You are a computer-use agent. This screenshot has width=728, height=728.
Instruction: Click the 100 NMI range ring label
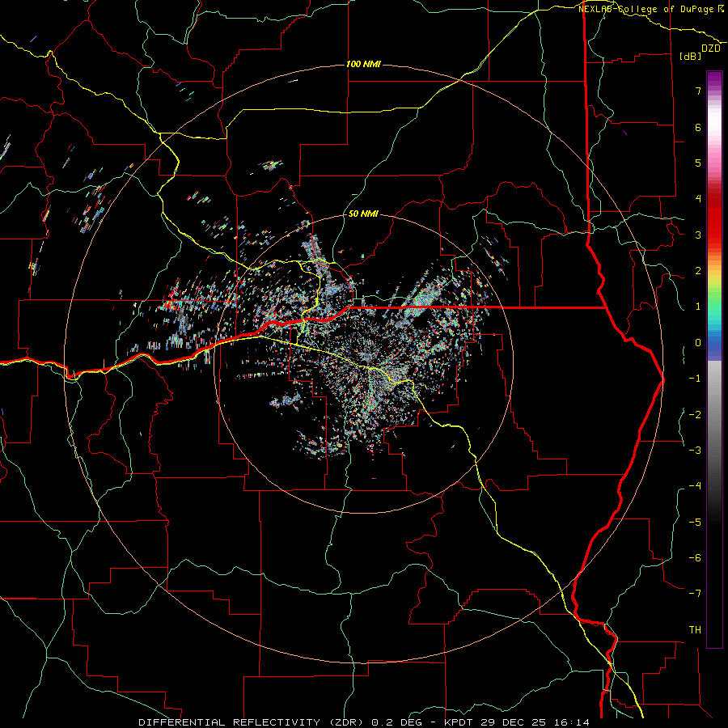pos(363,64)
